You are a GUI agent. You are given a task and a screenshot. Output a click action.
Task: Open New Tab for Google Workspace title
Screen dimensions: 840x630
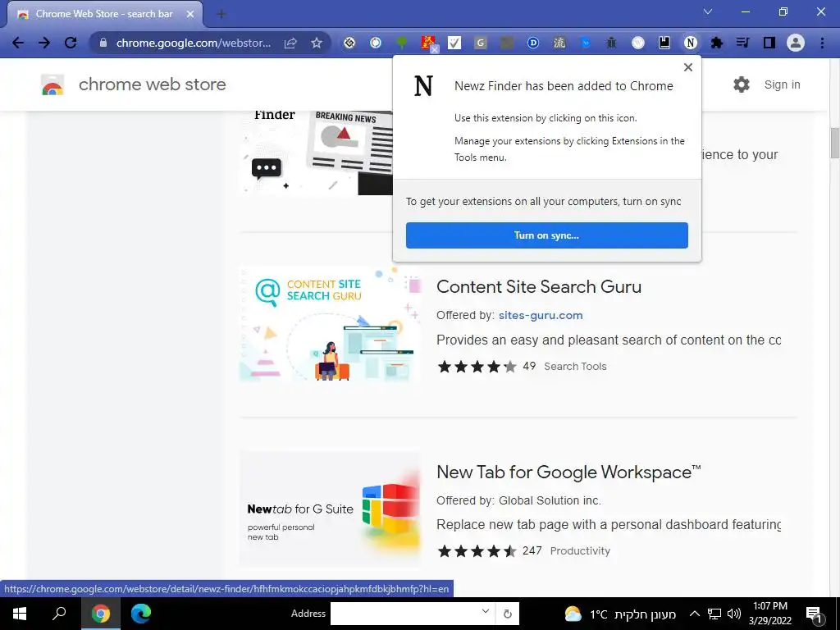pyautogui.click(x=568, y=472)
